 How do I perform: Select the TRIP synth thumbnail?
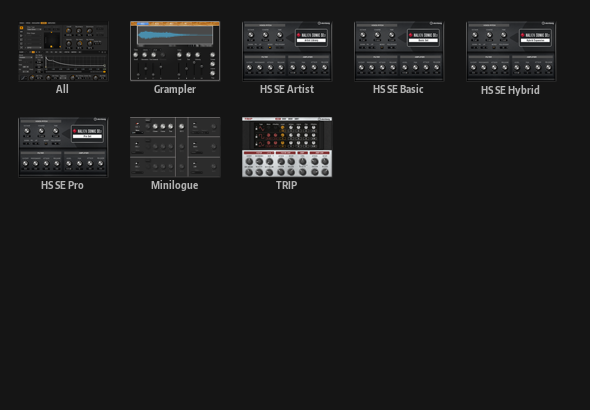pyautogui.click(x=287, y=147)
